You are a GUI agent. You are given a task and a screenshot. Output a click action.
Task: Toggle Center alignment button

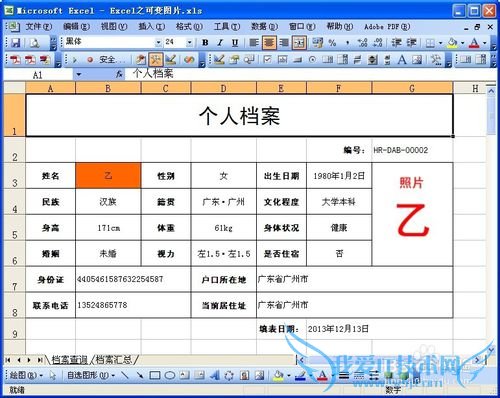269,42
